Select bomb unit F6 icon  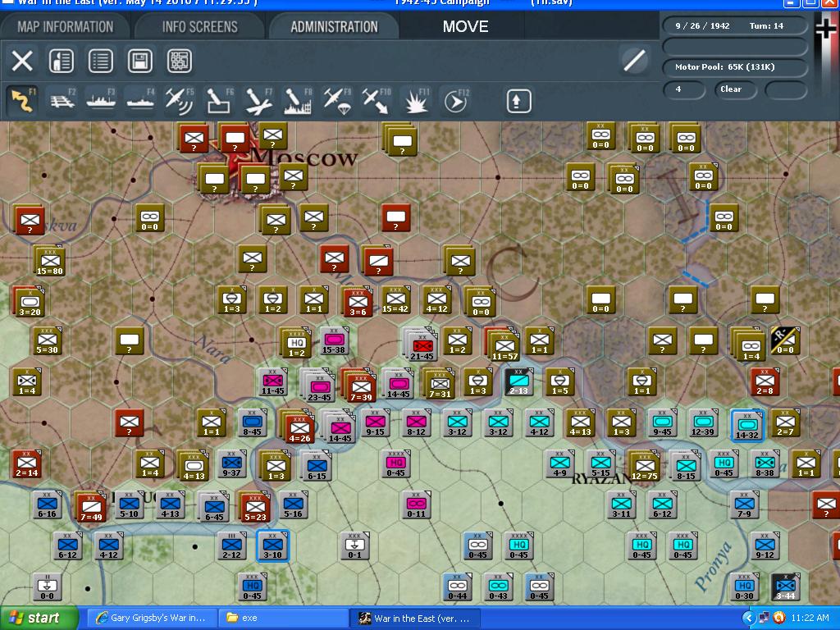coord(218,101)
